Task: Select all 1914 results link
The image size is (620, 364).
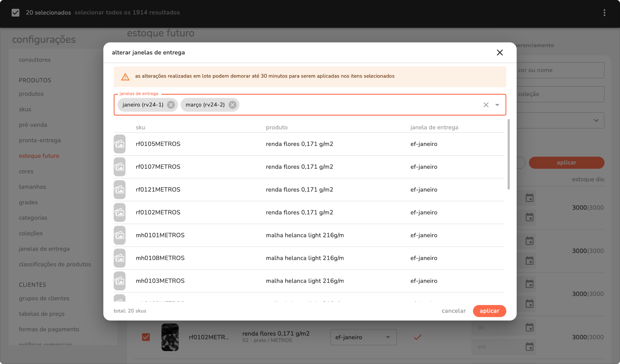Action: 127,13
